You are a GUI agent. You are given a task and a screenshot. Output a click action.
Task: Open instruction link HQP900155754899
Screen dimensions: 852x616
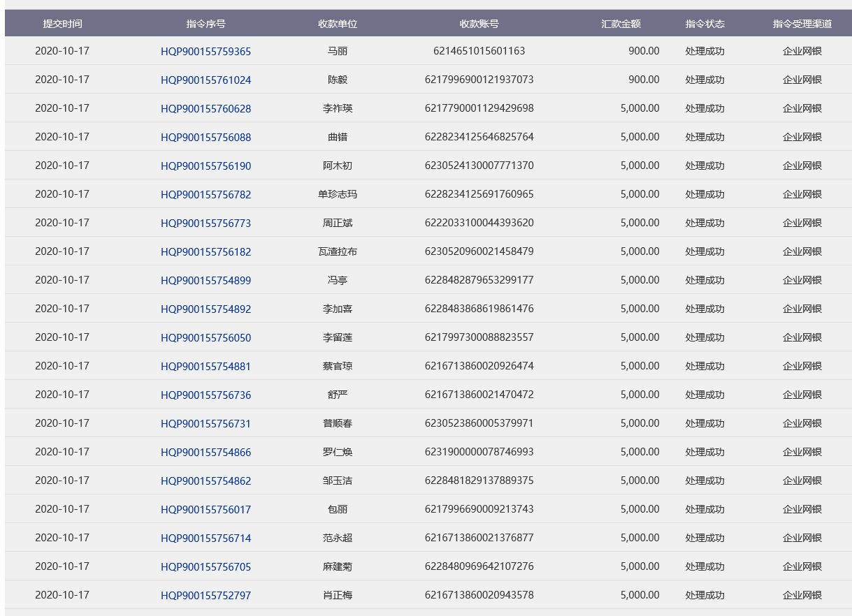[x=205, y=281]
